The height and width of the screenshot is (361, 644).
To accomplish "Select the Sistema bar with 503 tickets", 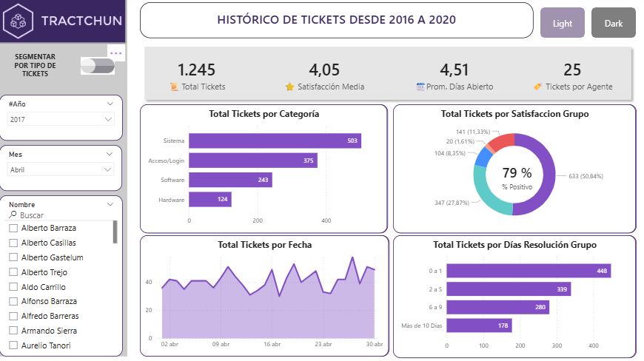I will [275, 141].
